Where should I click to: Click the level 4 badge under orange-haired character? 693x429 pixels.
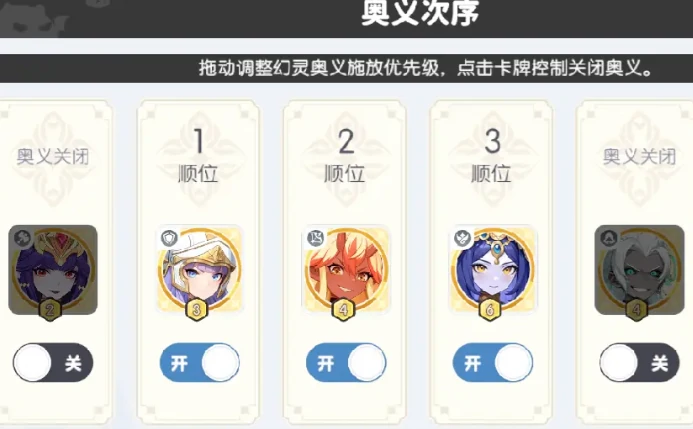point(343,309)
